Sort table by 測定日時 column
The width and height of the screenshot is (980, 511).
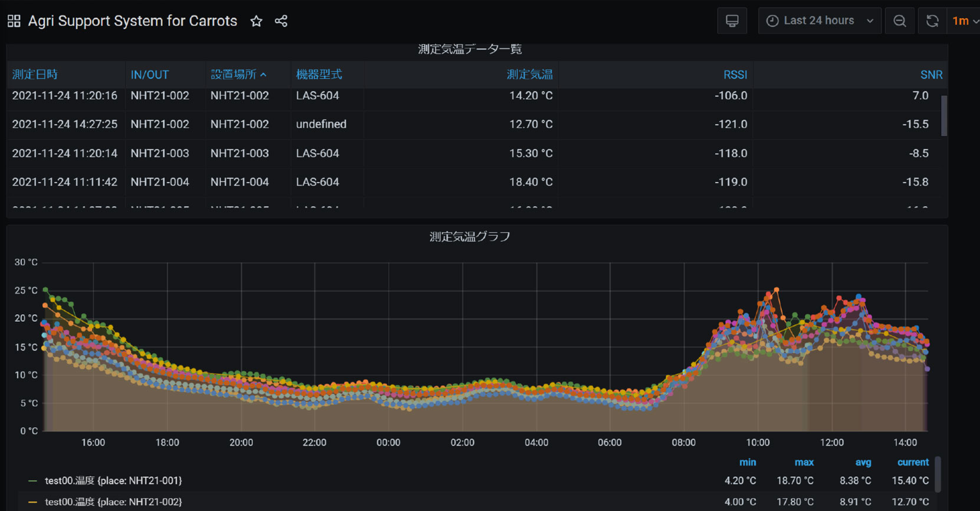coord(35,74)
